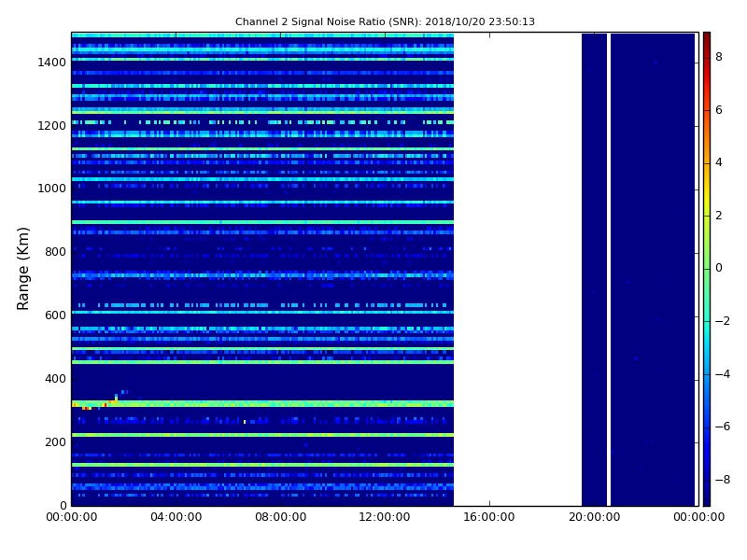This screenshot has width=747, height=560.
Task: Click the 08:00:00 time tick label
Action: click(281, 517)
